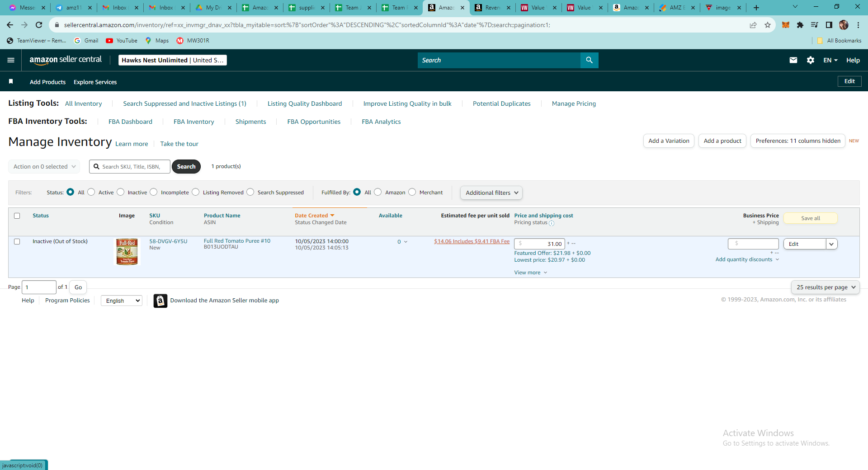
Task: Open the Maps bookmark
Action: pyautogui.click(x=157, y=41)
